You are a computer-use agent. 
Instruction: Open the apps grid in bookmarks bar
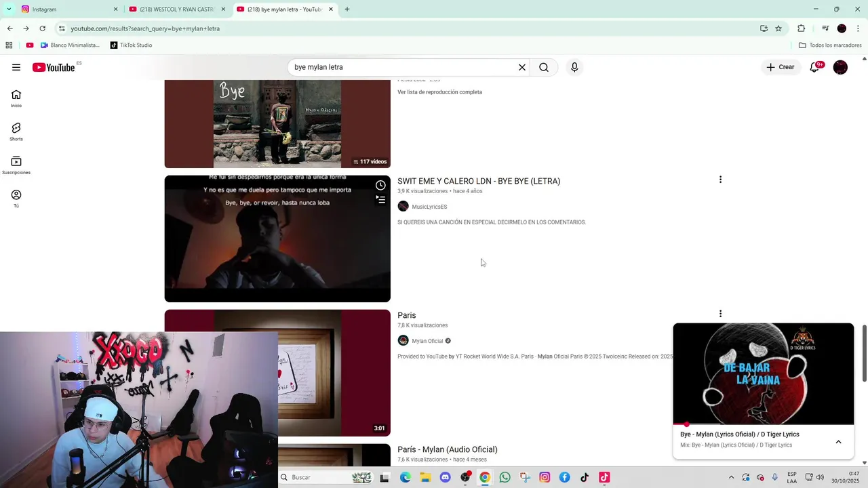click(9, 45)
